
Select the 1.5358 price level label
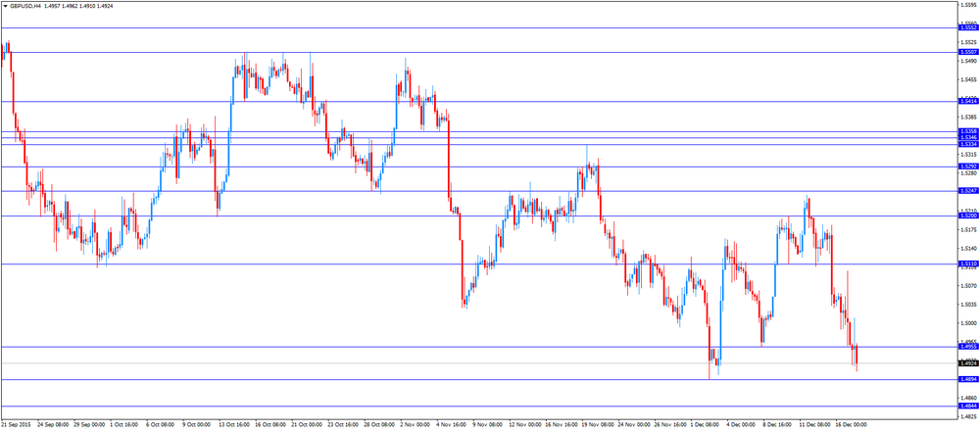click(x=967, y=132)
